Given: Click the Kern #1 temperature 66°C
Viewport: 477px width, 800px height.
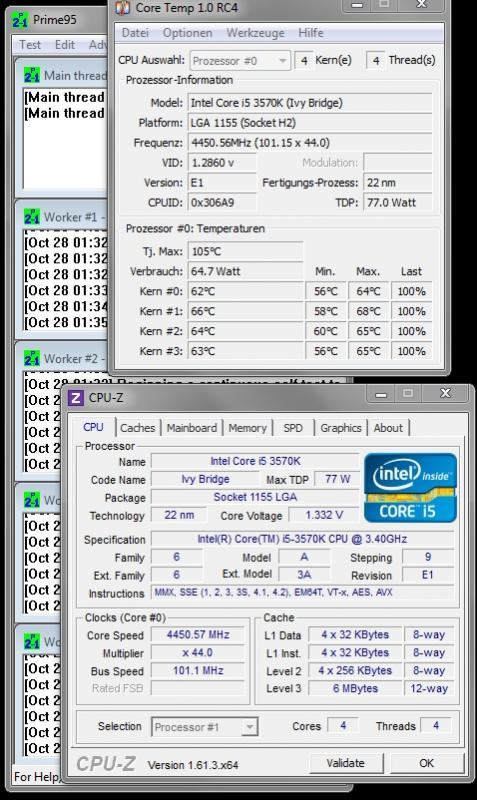Looking at the screenshot, I should [x=245, y=311].
